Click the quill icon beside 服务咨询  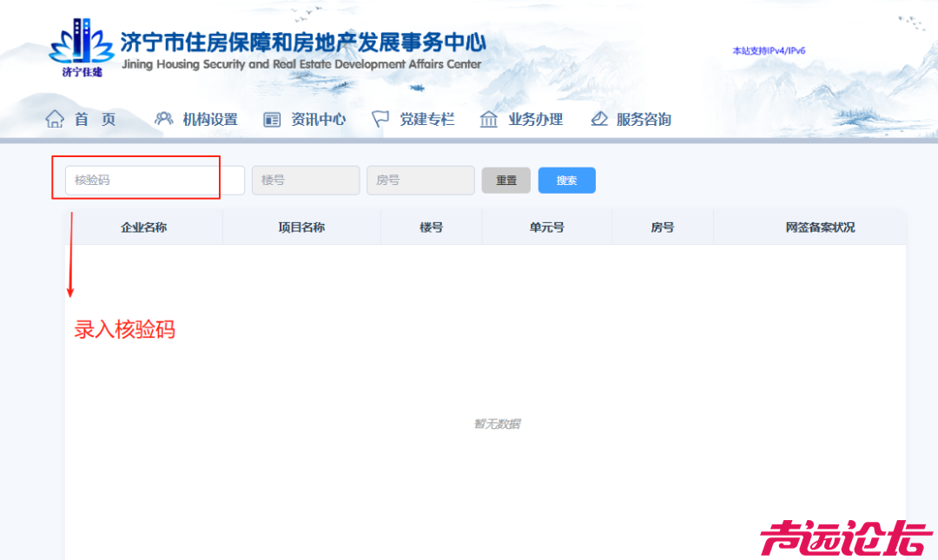point(599,119)
